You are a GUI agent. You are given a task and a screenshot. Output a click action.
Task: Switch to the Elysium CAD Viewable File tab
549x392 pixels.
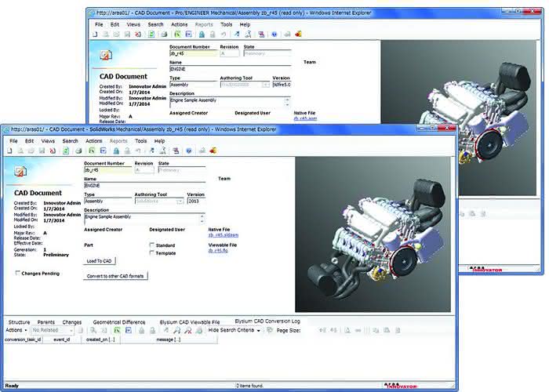(190, 322)
